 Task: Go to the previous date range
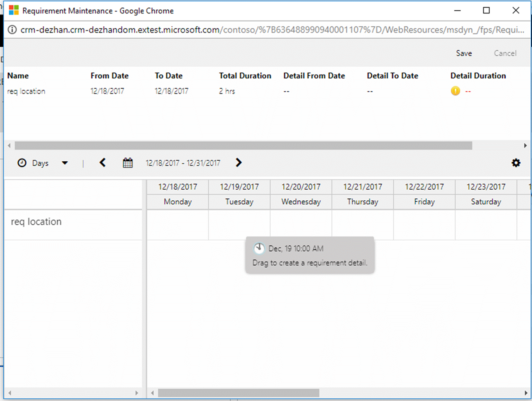click(x=102, y=163)
